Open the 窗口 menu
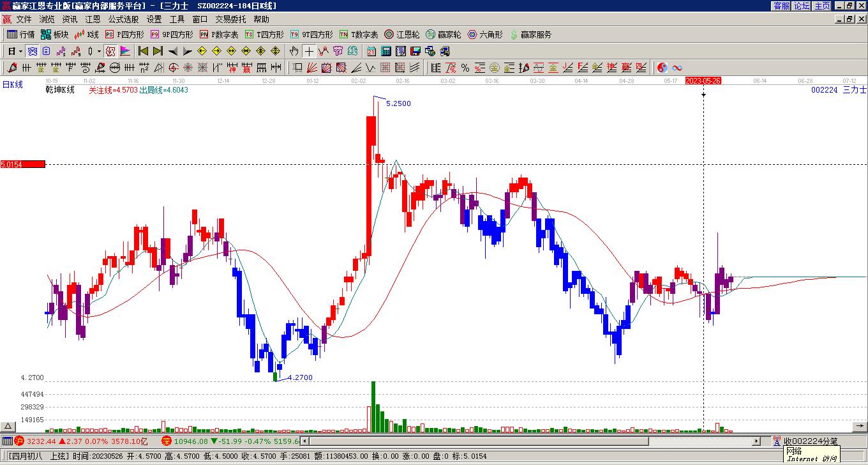This screenshot has width=868, height=465. pyautogui.click(x=200, y=20)
